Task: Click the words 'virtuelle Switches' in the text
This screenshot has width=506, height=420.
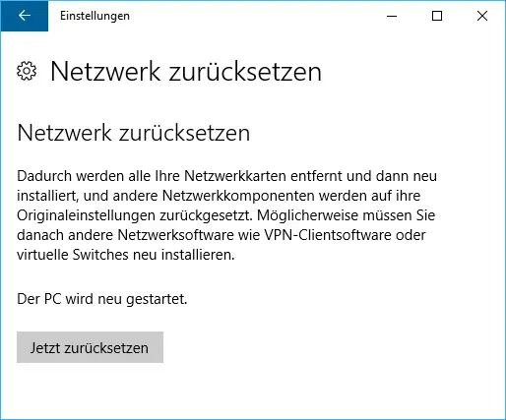Action: (x=73, y=255)
